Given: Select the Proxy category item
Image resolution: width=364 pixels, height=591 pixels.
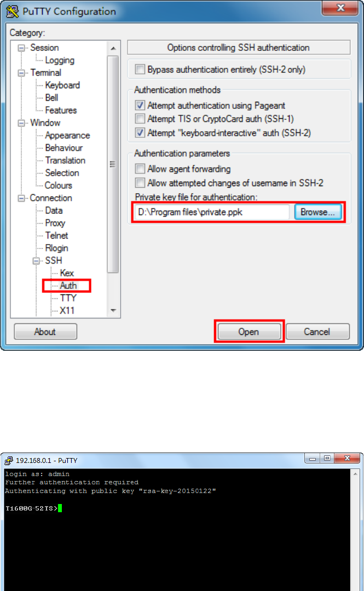Looking at the screenshot, I should 55,223.
